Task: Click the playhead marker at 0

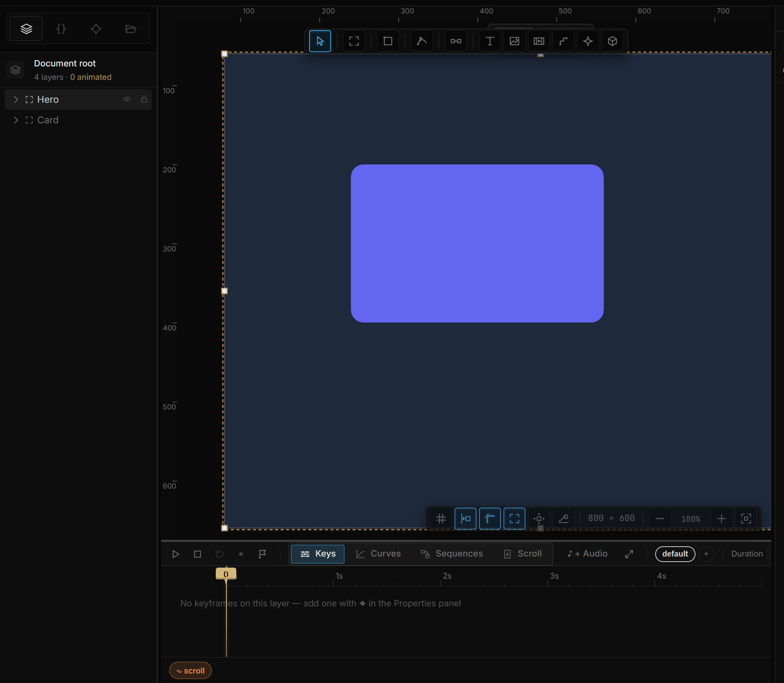Action: pos(226,574)
